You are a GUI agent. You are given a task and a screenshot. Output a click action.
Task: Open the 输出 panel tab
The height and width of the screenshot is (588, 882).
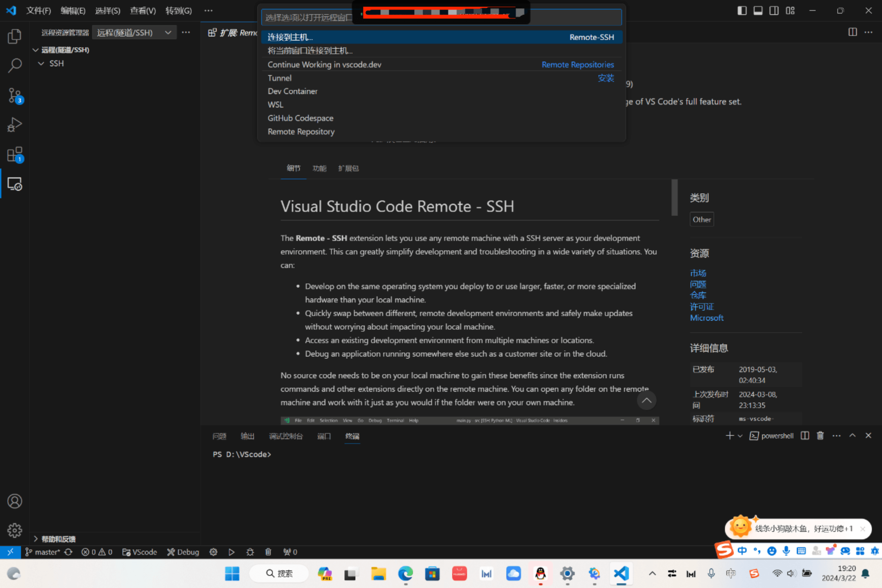tap(247, 436)
